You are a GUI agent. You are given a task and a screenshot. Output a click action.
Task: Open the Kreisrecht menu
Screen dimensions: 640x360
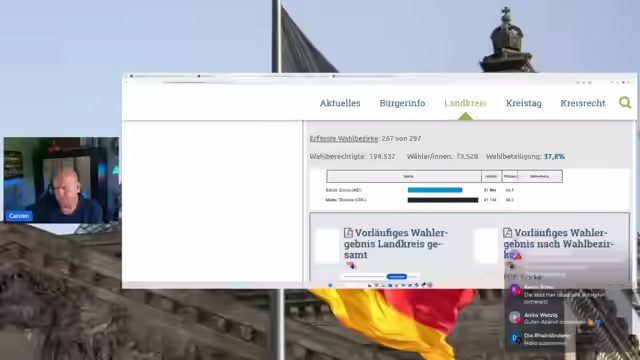tap(582, 103)
